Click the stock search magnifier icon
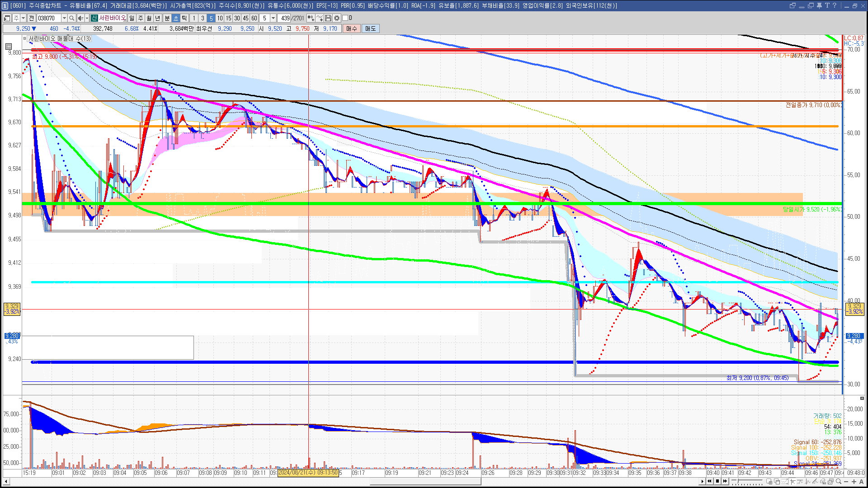This screenshot has height=488, width=868. tap(72, 18)
